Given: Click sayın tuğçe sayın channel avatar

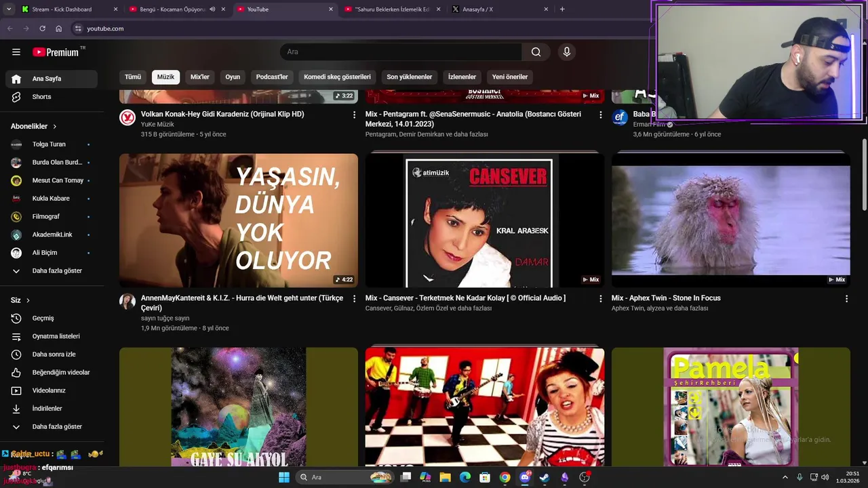Looking at the screenshot, I should [x=127, y=302].
